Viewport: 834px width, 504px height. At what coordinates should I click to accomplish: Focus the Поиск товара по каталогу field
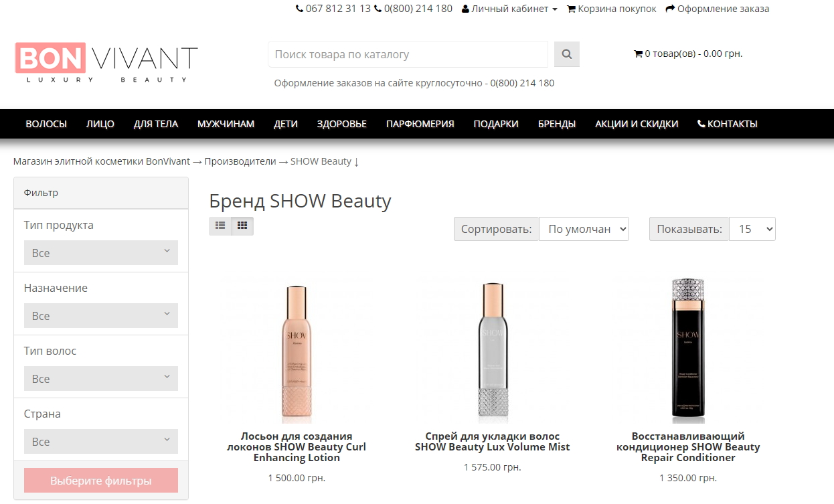(x=408, y=54)
